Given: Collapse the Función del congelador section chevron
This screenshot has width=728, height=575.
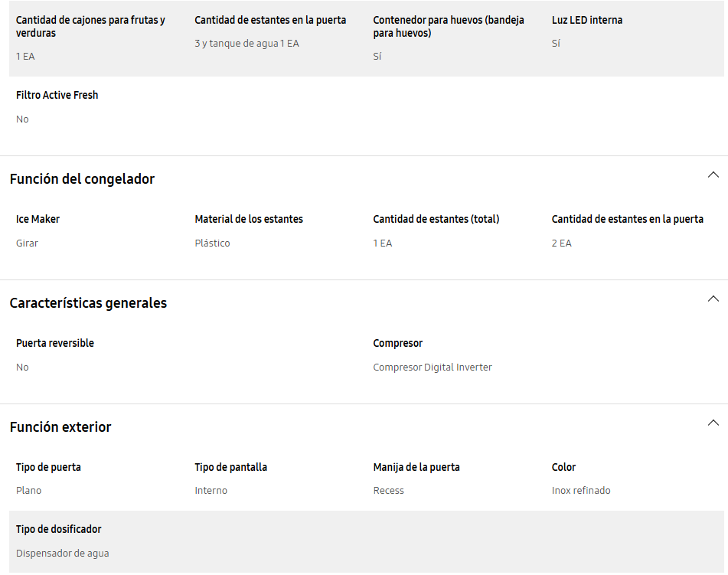Looking at the screenshot, I should pyautogui.click(x=713, y=175).
